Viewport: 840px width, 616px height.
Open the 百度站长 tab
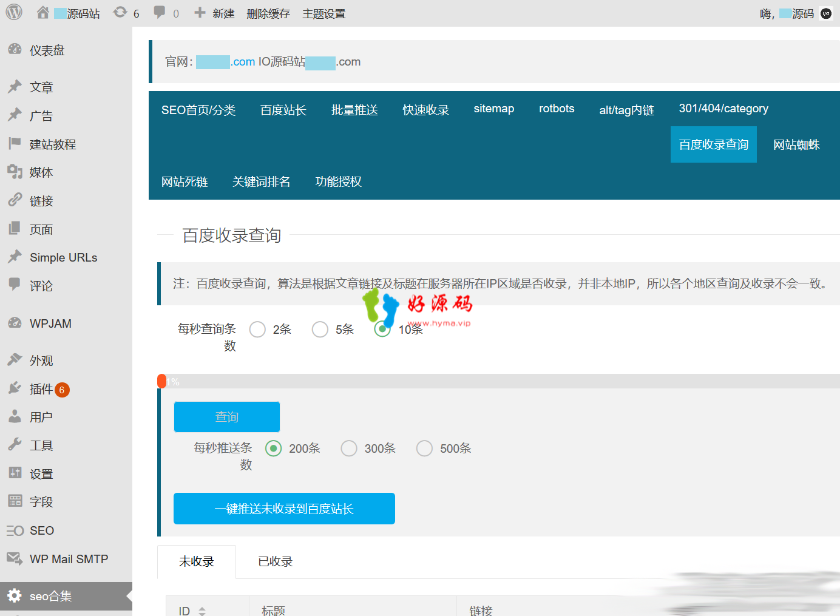click(x=283, y=110)
